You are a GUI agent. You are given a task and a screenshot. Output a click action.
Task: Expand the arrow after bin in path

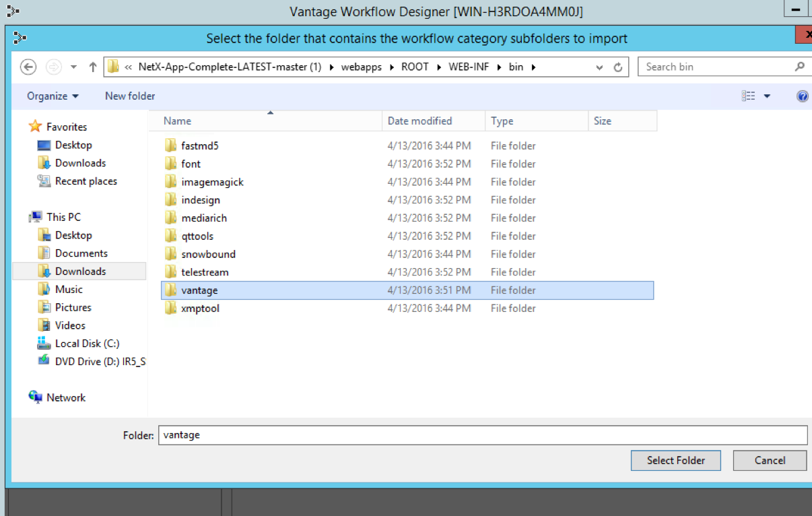click(x=533, y=67)
